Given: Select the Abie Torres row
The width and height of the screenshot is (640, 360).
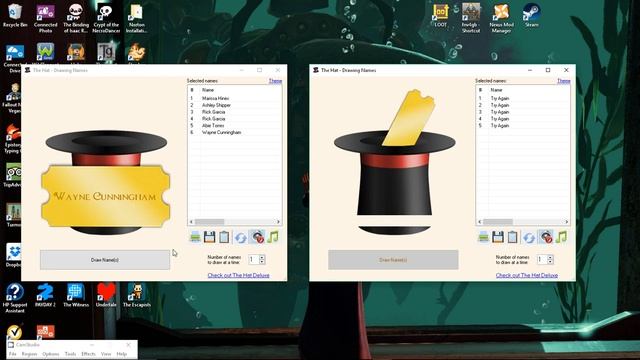Looking at the screenshot, I should pos(235,126).
